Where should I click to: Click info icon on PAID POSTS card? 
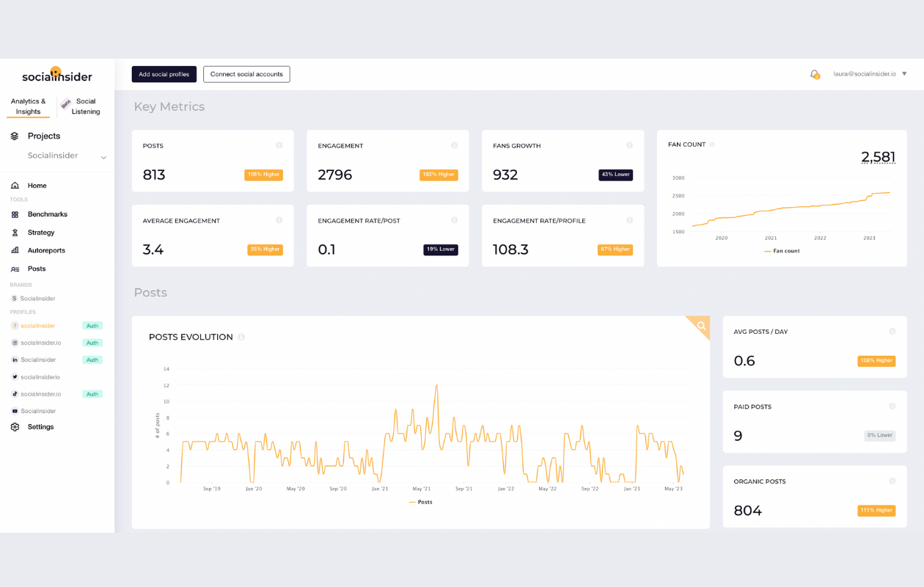[x=892, y=406]
